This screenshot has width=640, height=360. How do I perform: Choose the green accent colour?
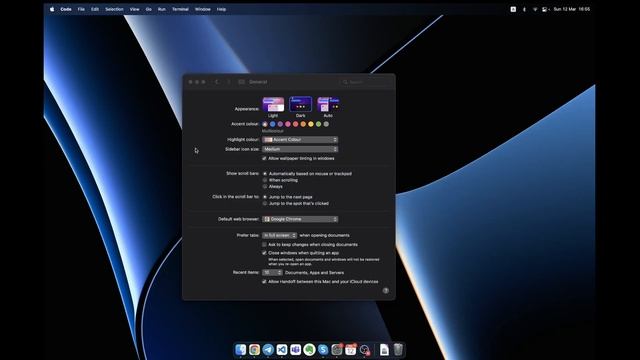pos(318,124)
